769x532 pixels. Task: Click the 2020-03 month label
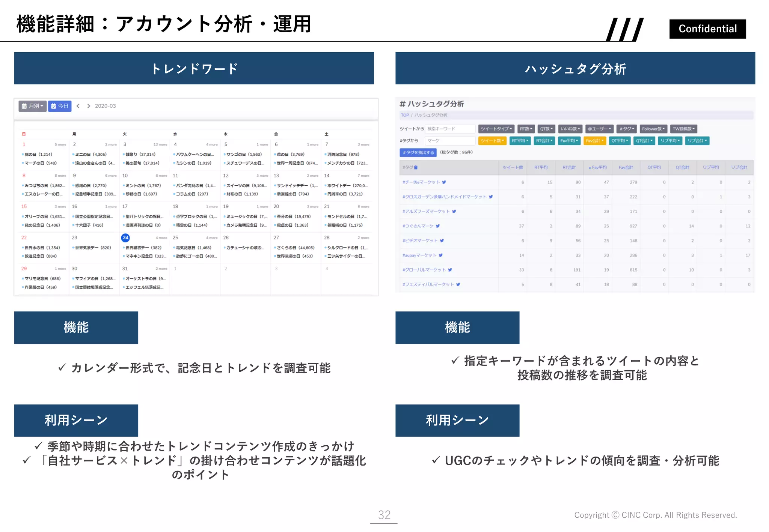[105, 106]
